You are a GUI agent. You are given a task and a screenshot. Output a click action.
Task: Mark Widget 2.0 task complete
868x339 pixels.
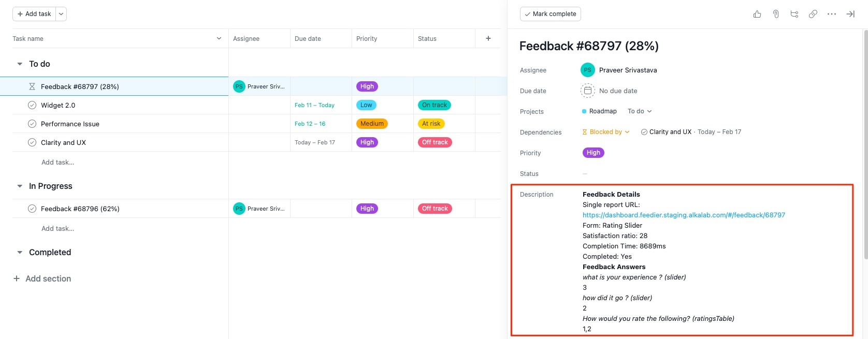pyautogui.click(x=32, y=105)
